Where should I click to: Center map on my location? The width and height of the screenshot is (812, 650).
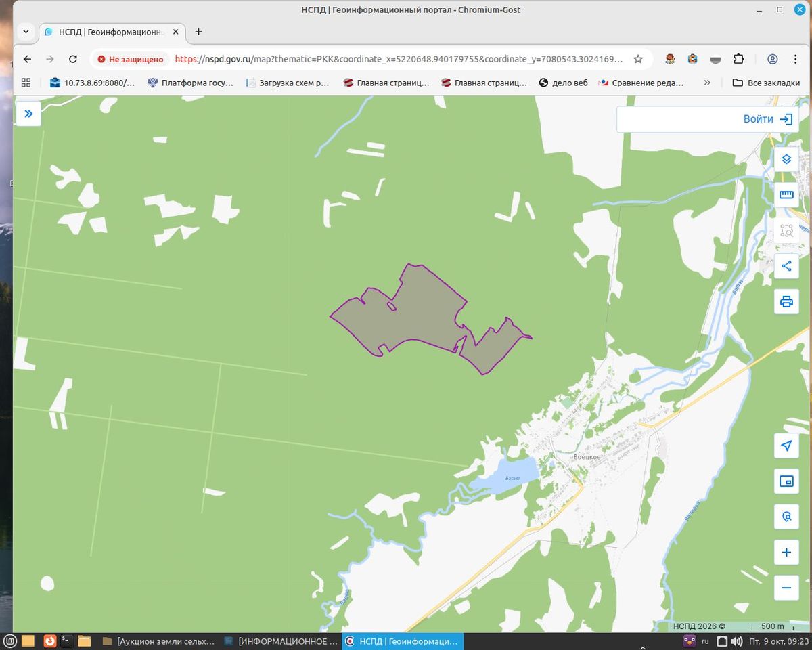click(x=786, y=446)
